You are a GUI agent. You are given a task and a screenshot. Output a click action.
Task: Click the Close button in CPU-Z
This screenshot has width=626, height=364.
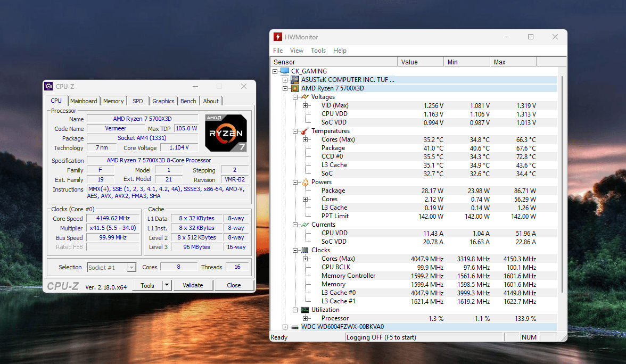(234, 285)
